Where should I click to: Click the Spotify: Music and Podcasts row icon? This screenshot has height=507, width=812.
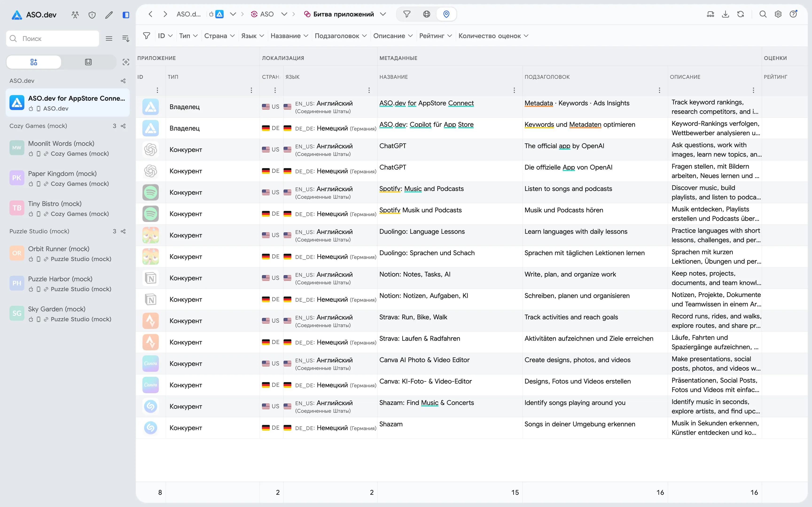pyautogui.click(x=150, y=192)
